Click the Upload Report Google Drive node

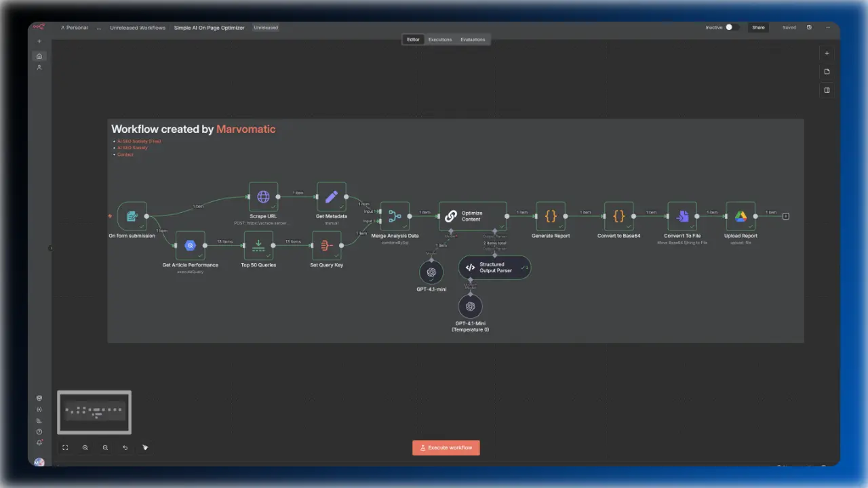coord(740,216)
